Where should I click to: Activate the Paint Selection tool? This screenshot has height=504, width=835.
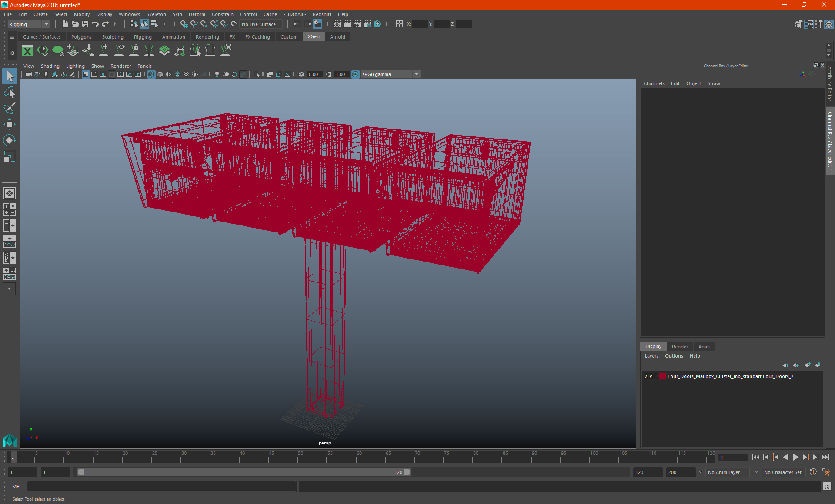pyautogui.click(x=9, y=108)
